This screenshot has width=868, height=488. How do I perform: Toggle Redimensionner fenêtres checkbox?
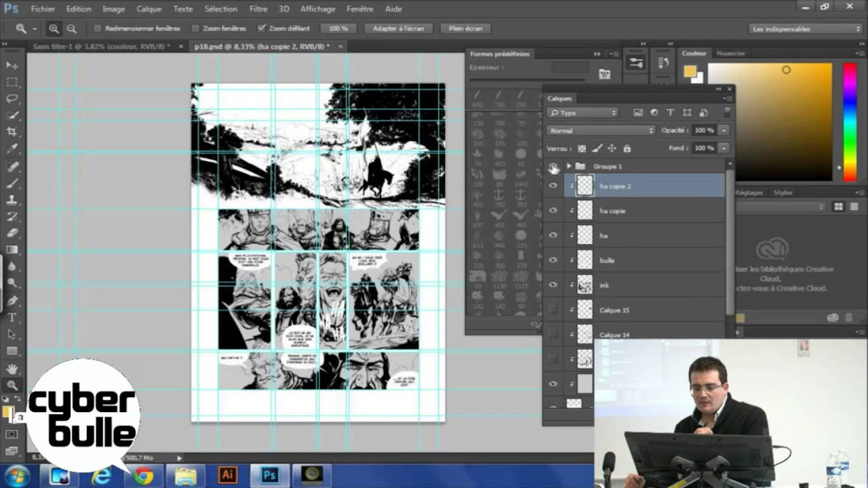pyautogui.click(x=97, y=28)
